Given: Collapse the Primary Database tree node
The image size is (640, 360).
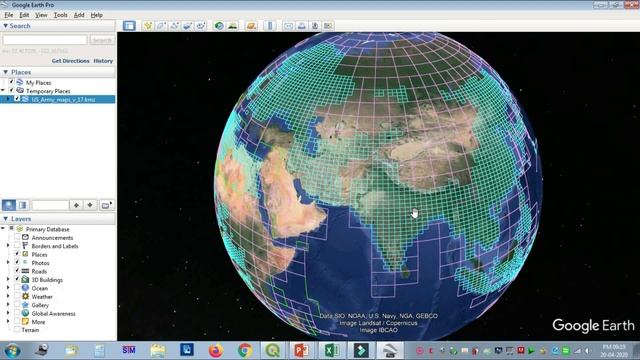Looking at the screenshot, I should coord(3,229).
